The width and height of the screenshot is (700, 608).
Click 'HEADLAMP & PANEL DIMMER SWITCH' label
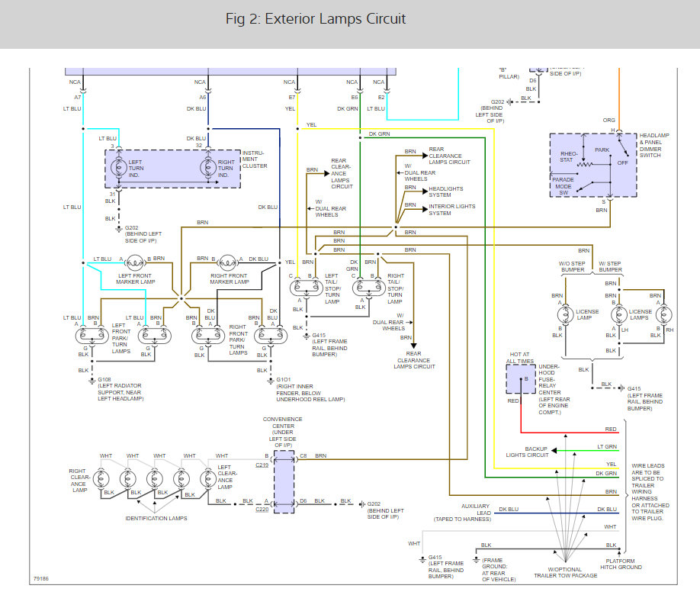[x=654, y=145]
